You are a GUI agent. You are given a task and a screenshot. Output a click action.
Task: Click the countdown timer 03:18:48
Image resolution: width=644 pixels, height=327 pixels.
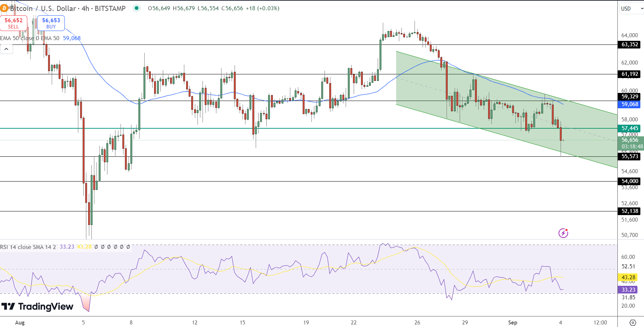tap(632, 147)
